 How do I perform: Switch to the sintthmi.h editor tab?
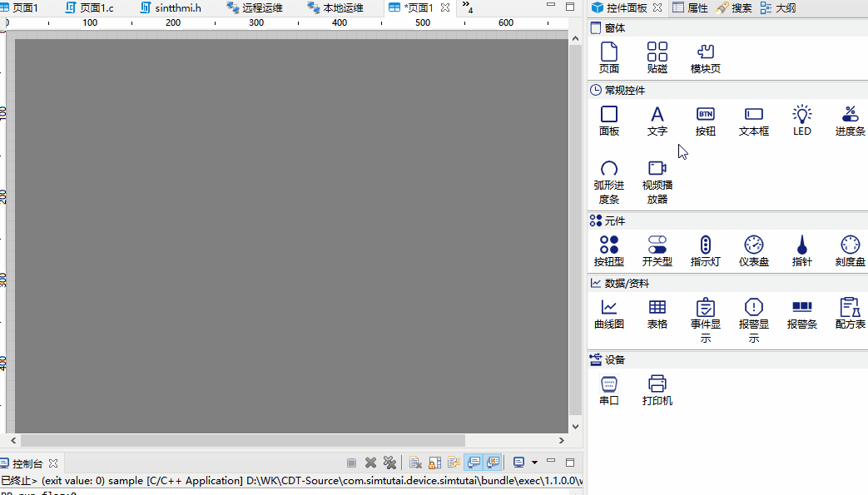pyautogui.click(x=171, y=7)
